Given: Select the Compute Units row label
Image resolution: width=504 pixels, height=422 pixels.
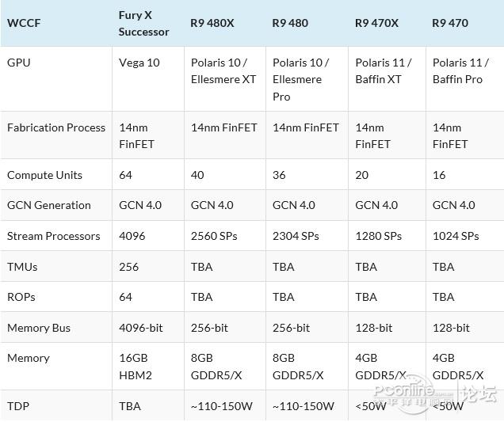Looking at the screenshot, I should point(44,175).
